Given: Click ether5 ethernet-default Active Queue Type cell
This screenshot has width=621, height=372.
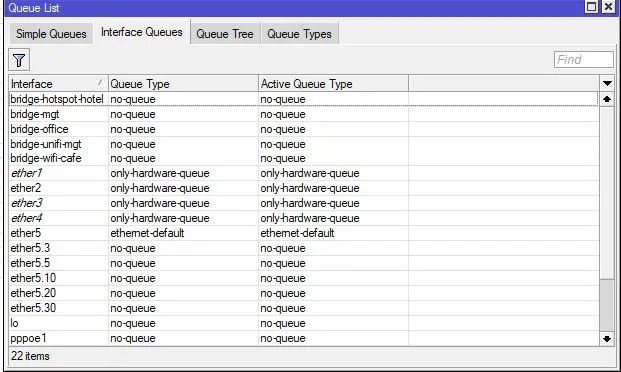Looking at the screenshot, I should (x=333, y=233).
